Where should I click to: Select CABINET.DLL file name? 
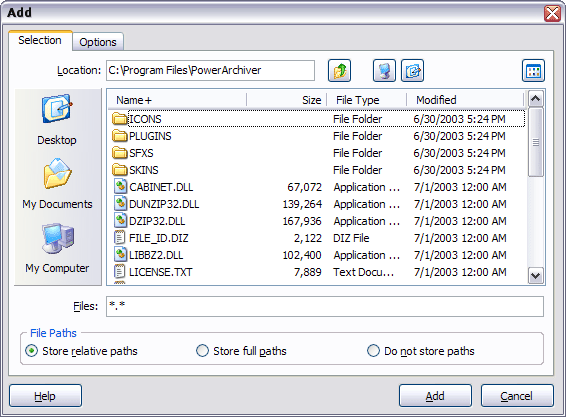click(x=161, y=187)
